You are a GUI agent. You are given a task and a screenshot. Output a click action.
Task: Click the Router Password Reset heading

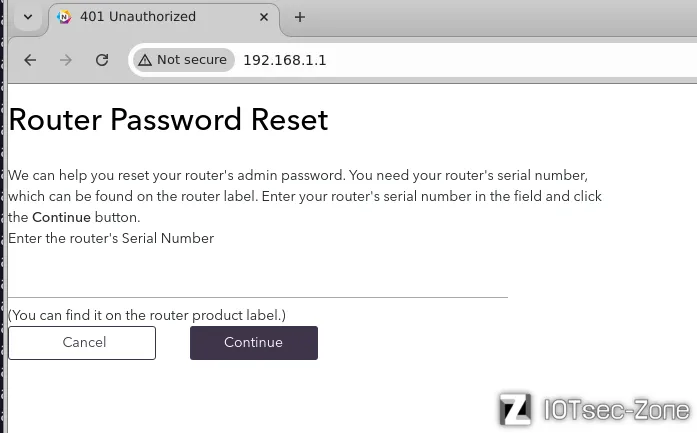(x=168, y=120)
